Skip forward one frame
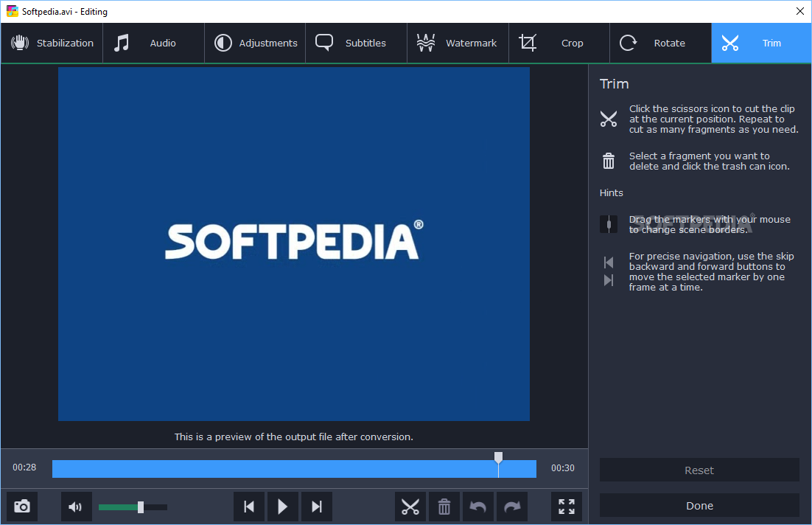812x525 pixels. coord(316,507)
